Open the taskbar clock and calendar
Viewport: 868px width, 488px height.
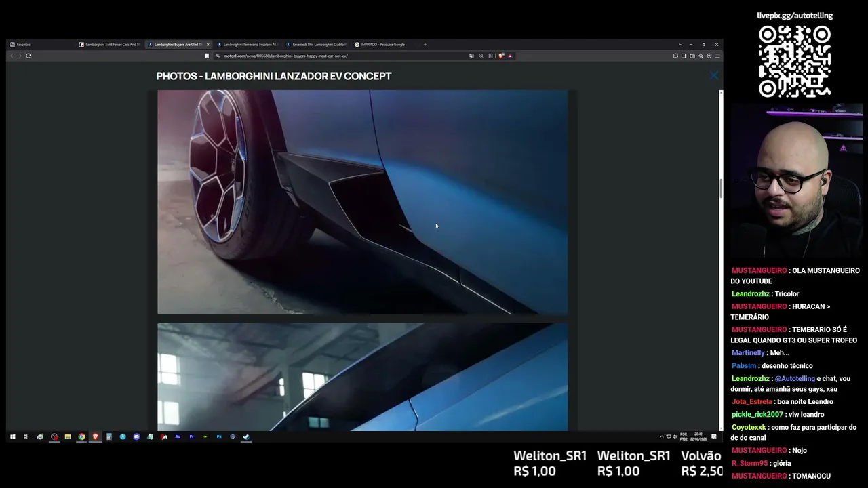tap(698, 437)
